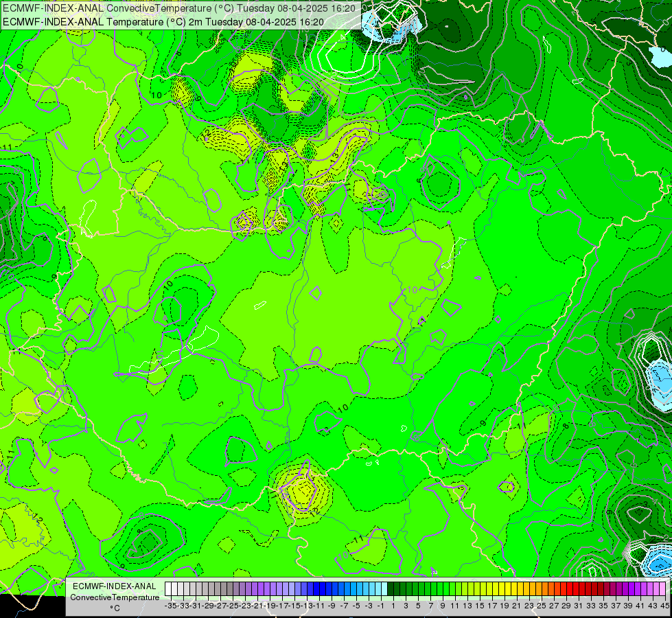Select the red swatch above 31 in legend
This screenshot has height=618, width=672.
pyautogui.click(x=577, y=589)
